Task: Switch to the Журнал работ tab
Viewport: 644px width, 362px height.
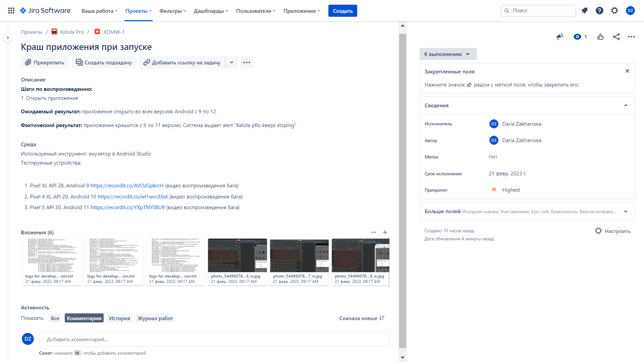Action: (155, 318)
